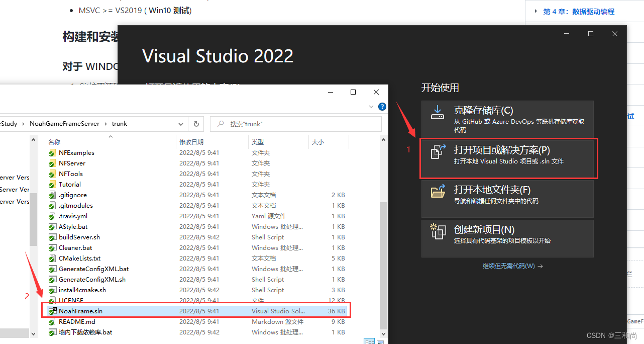This screenshot has height=344, width=644.
Task: Click the trunk breadcrumb segment
Action: click(120, 124)
